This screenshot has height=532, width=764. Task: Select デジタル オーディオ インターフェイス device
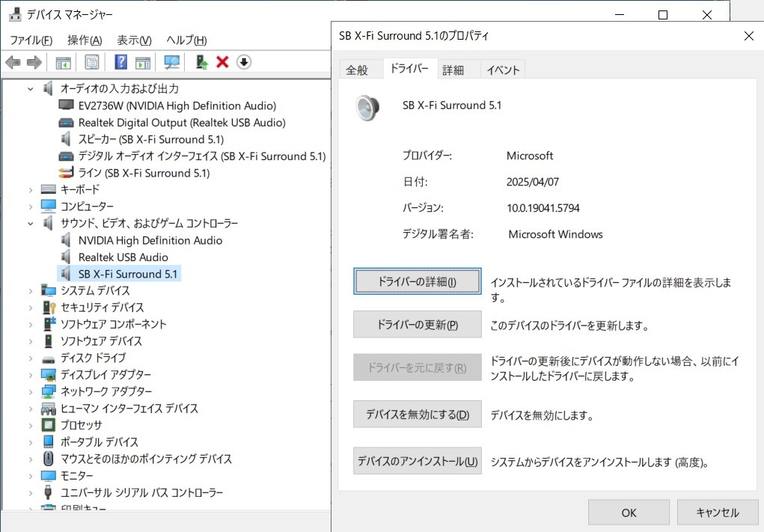[x=202, y=156]
